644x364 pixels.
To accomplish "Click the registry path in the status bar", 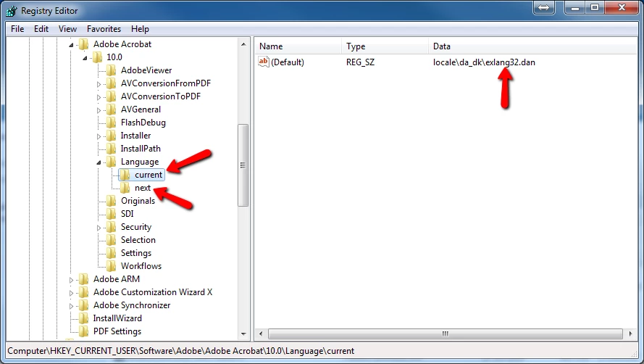I will click(180, 351).
